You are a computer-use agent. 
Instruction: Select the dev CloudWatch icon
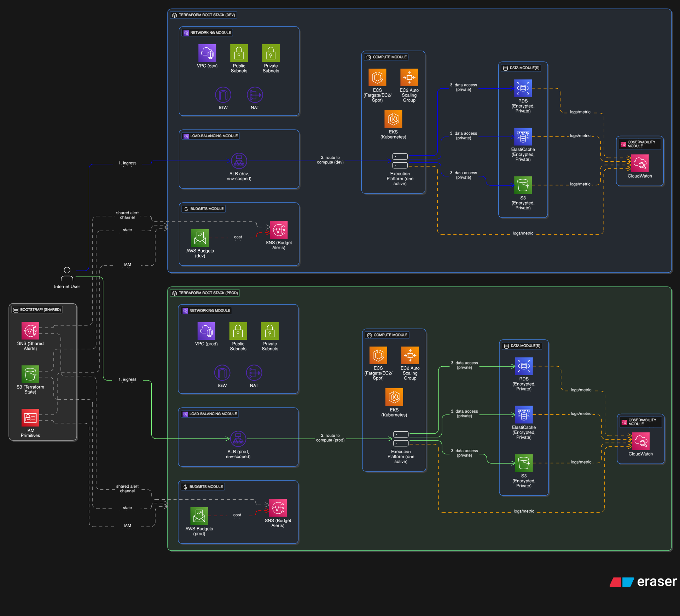[x=640, y=163]
